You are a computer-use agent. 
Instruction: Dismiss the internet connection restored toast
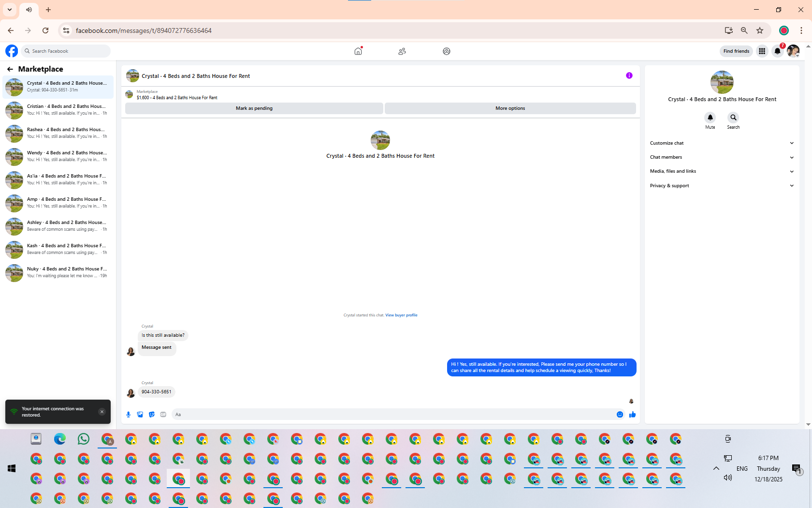pyautogui.click(x=102, y=412)
